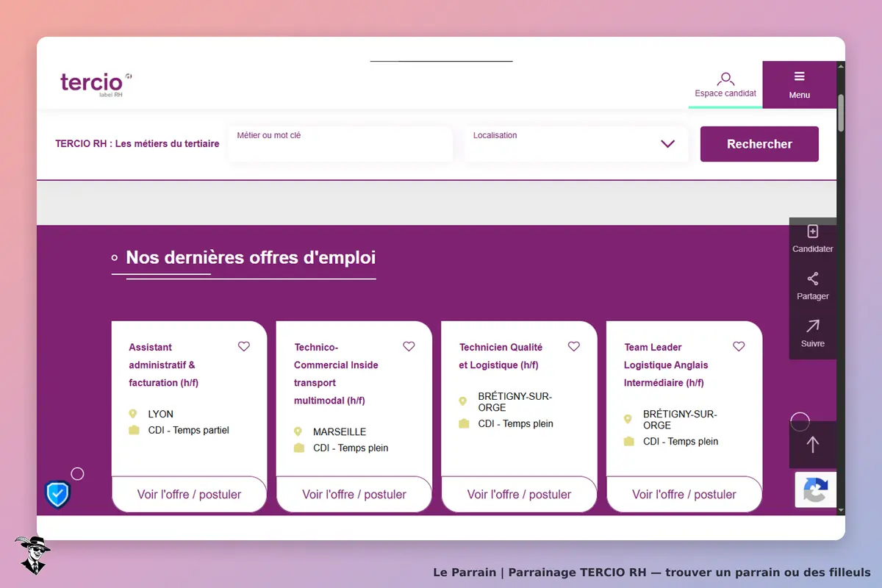The width and height of the screenshot is (882, 588).
Task: Click Voir l'offre / postuler for MARSEILLE job
Action: (x=354, y=495)
